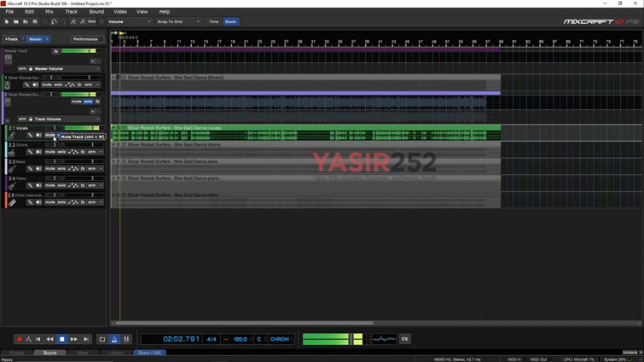This screenshot has height=362, width=644.
Task: Click the Performance button
Action: pyautogui.click(x=85, y=39)
